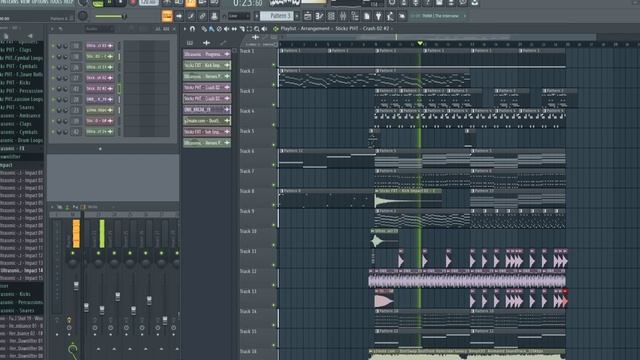
Task: Toggle mute LED of first channel rack row
Action: coord(53,46)
